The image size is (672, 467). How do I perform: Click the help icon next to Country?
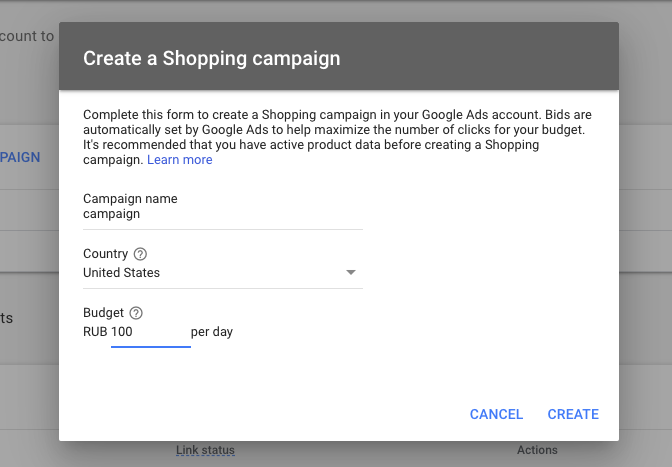point(140,255)
